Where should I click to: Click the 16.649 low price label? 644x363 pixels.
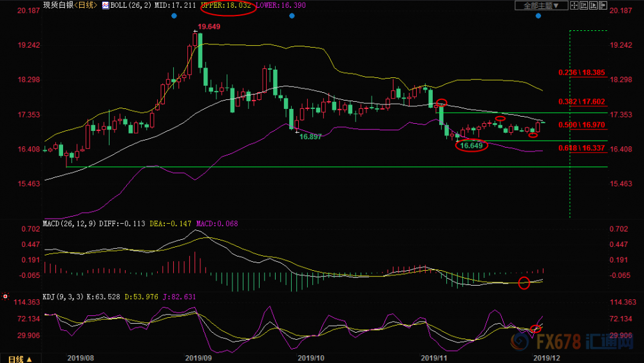tap(471, 146)
